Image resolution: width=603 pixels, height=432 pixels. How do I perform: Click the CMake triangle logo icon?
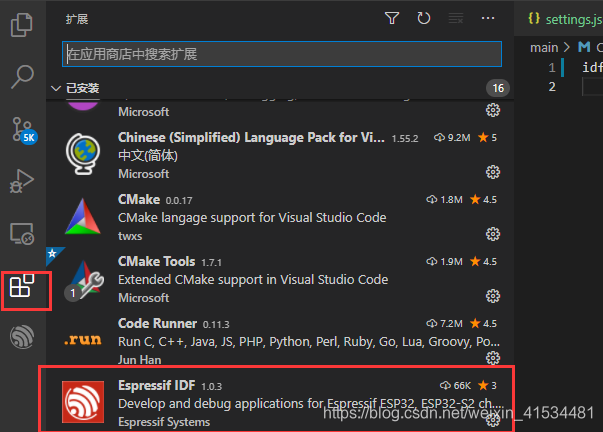pos(83,217)
